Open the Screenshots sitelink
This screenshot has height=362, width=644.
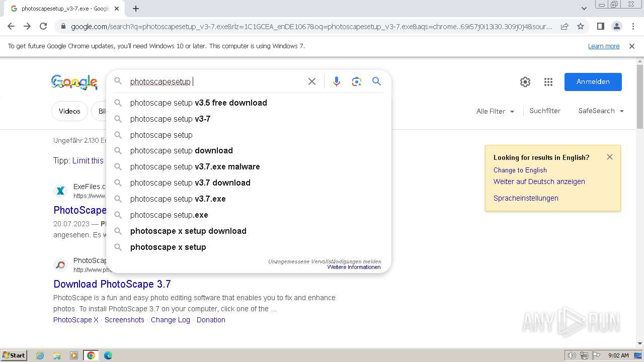tap(124, 320)
